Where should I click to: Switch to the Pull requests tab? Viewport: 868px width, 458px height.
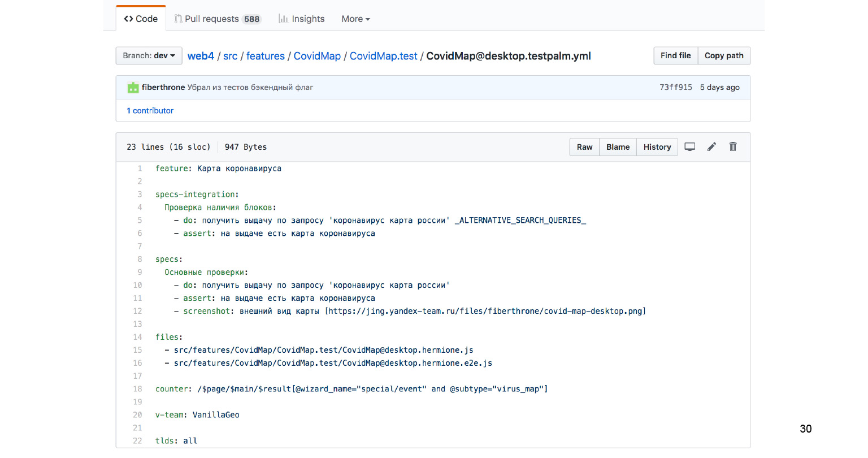217,19
